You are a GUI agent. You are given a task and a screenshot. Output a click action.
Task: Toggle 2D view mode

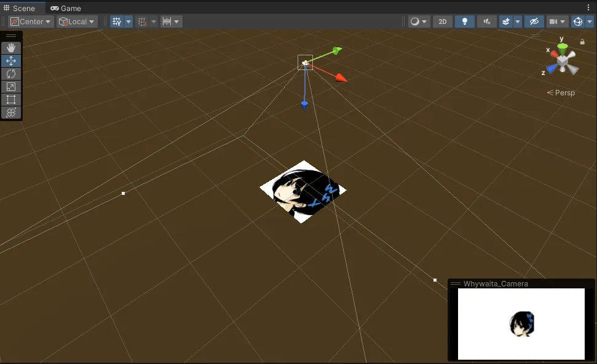pyautogui.click(x=442, y=22)
